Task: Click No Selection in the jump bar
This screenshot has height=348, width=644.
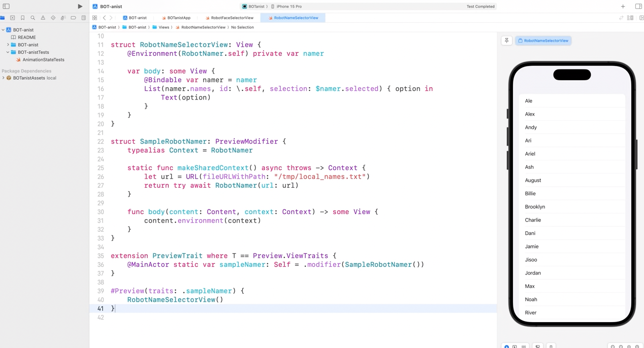Action: click(242, 27)
